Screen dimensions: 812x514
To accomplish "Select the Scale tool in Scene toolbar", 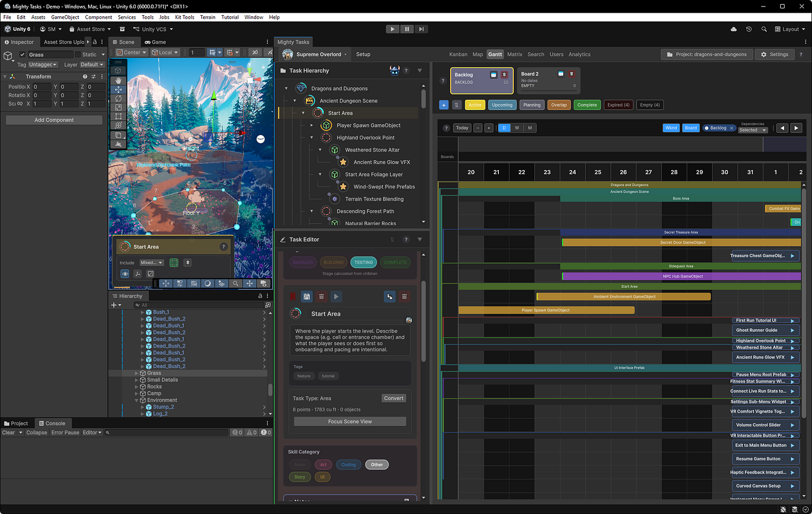I will (x=118, y=107).
